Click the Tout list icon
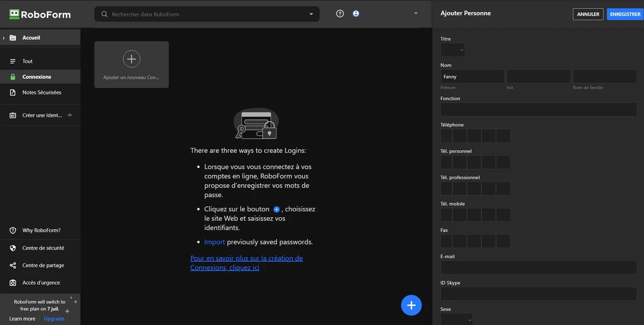644x325 pixels. 13,61
